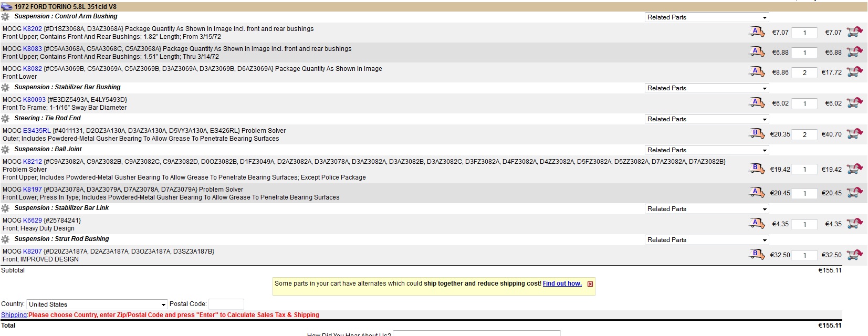
Task: Click the €40.70 line total for ES435RL
Action: click(x=832, y=134)
